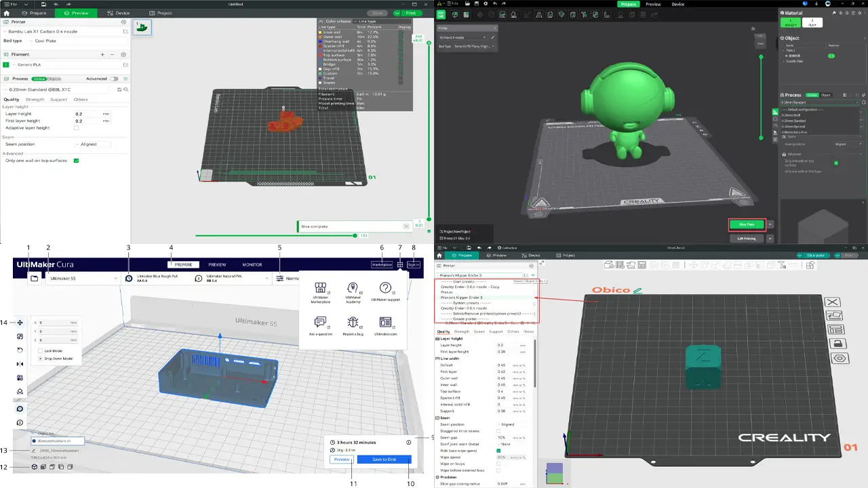This screenshot has width=868, height=488.
Task: Open Strength tab in Bambu Studio
Action: pos(35,100)
